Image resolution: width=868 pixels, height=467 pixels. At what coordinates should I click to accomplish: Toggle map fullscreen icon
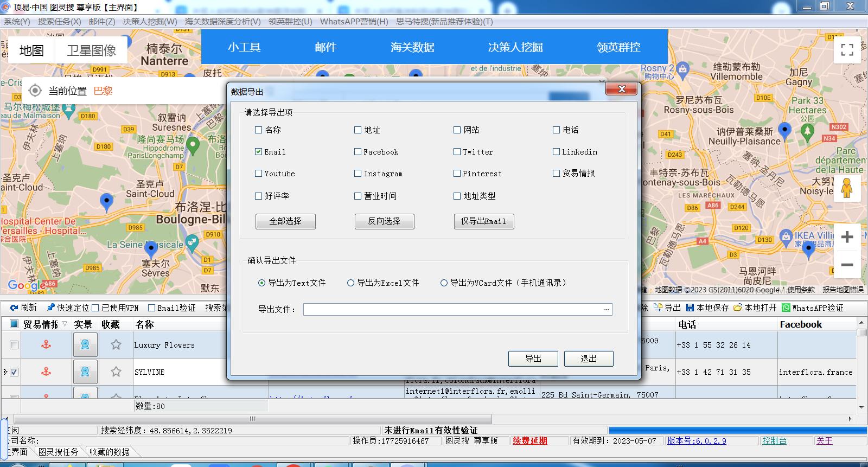point(847,50)
